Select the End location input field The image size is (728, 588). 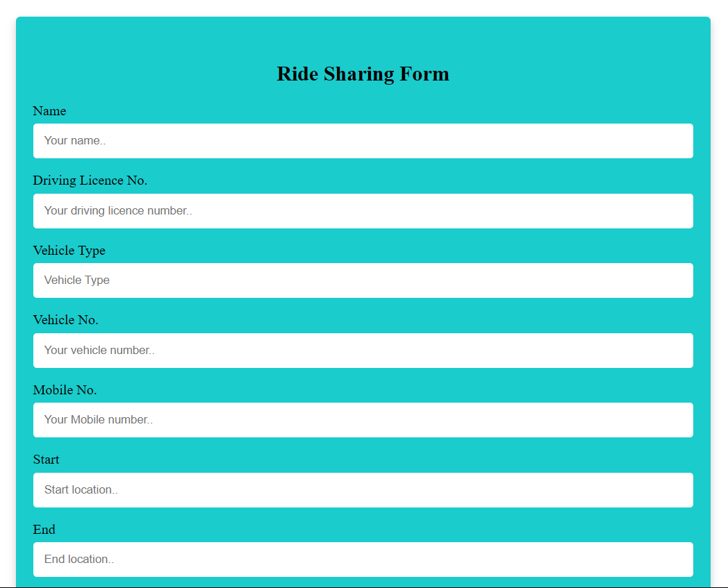(363, 560)
